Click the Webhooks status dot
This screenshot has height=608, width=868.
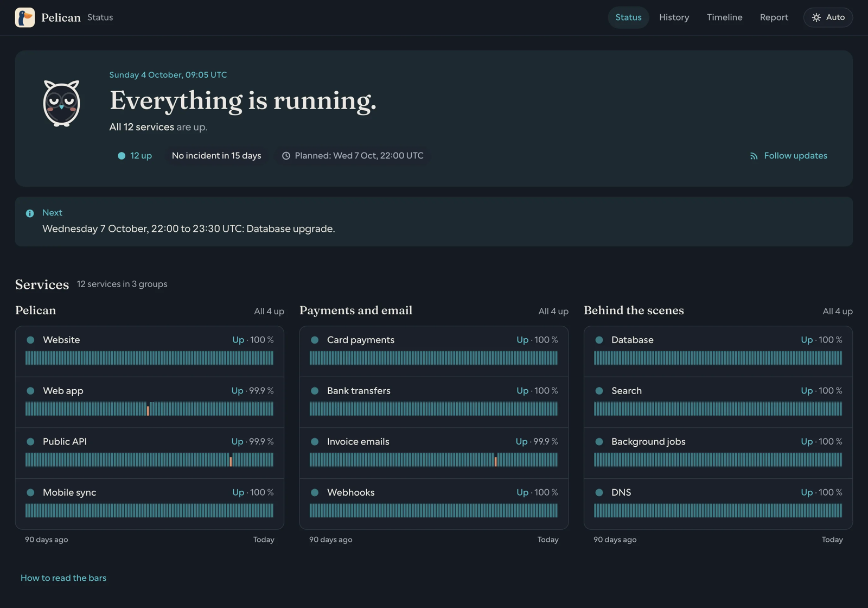(x=315, y=492)
